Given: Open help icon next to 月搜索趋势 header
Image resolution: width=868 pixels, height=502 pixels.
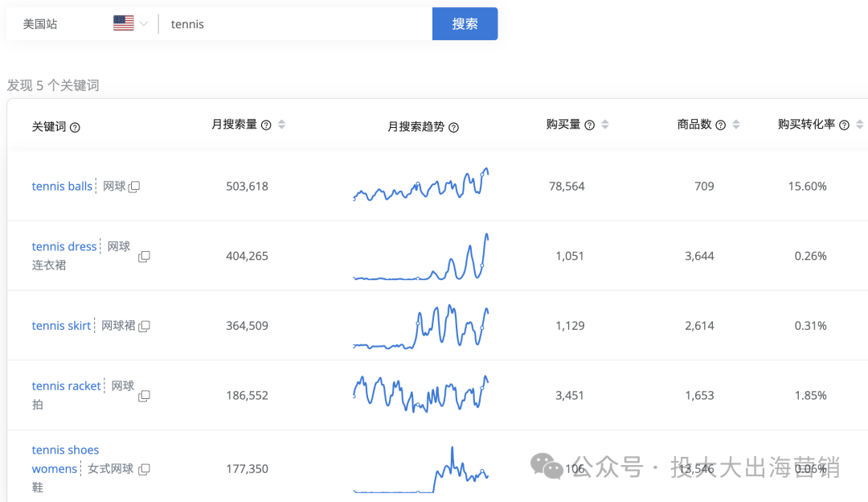Looking at the screenshot, I should 454,127.
